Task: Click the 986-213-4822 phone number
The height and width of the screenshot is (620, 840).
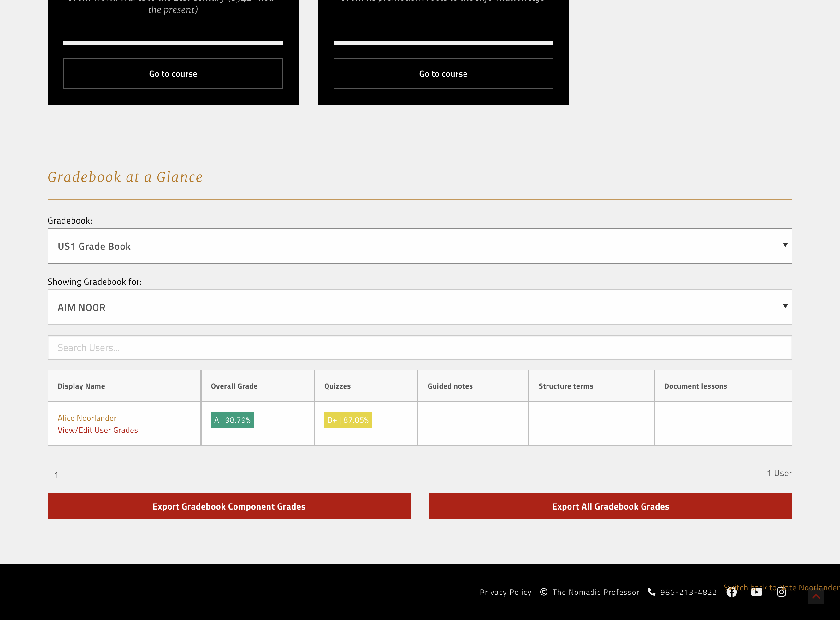Action: click(689, 592)
